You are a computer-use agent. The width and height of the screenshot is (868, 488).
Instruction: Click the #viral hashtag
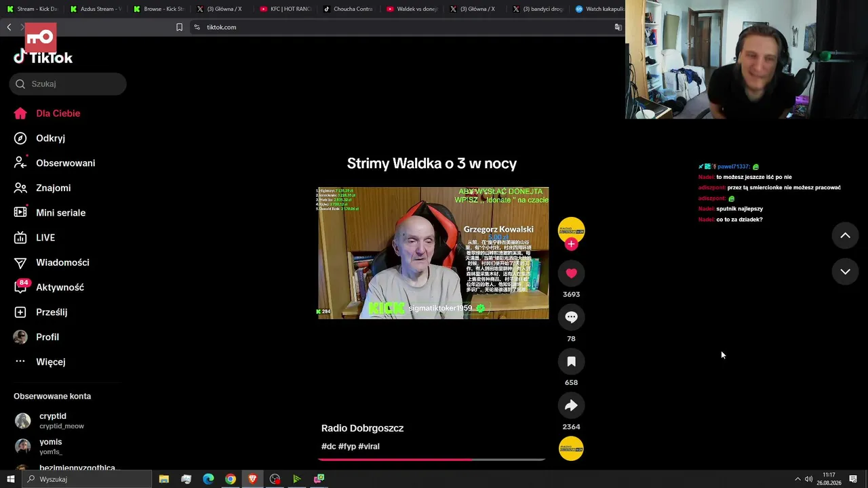click(x=369, y=447)
